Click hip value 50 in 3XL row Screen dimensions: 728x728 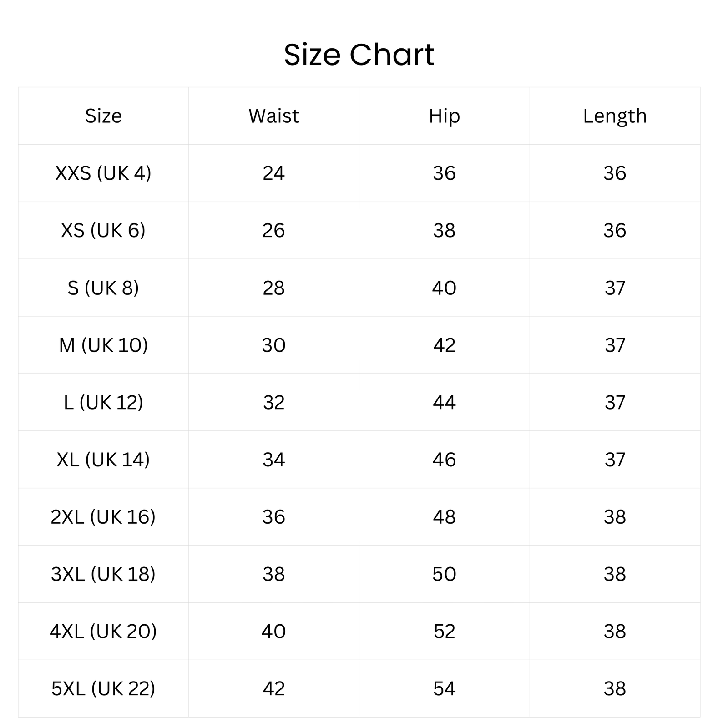coord(444,575)
